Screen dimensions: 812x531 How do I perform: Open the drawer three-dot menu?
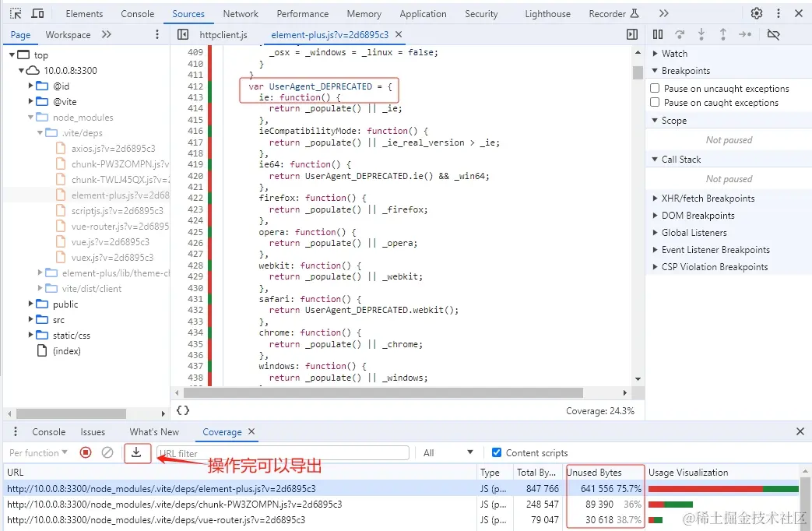tap(16, 431)
